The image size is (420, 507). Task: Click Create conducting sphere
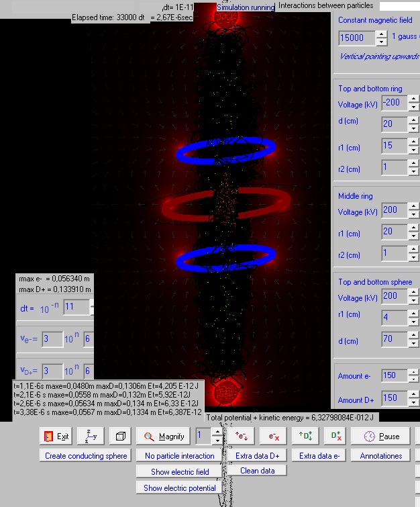pos(86,456)
